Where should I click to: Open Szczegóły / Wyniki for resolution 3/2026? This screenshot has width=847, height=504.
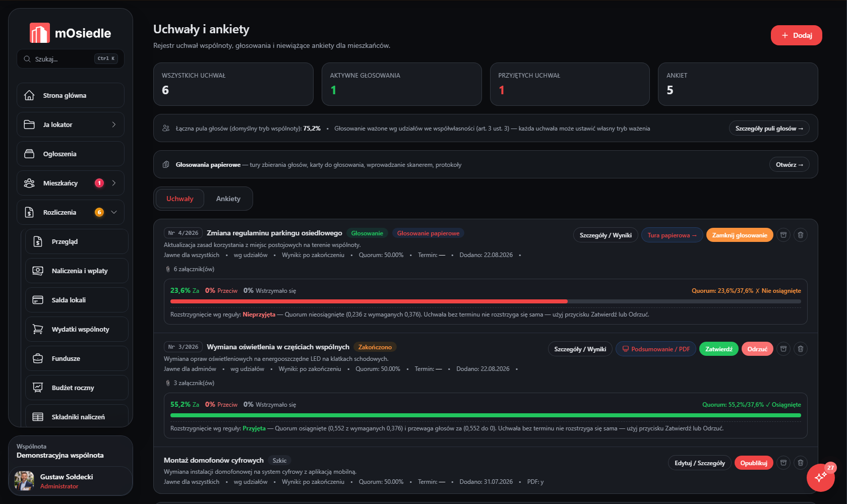[580, 349]
